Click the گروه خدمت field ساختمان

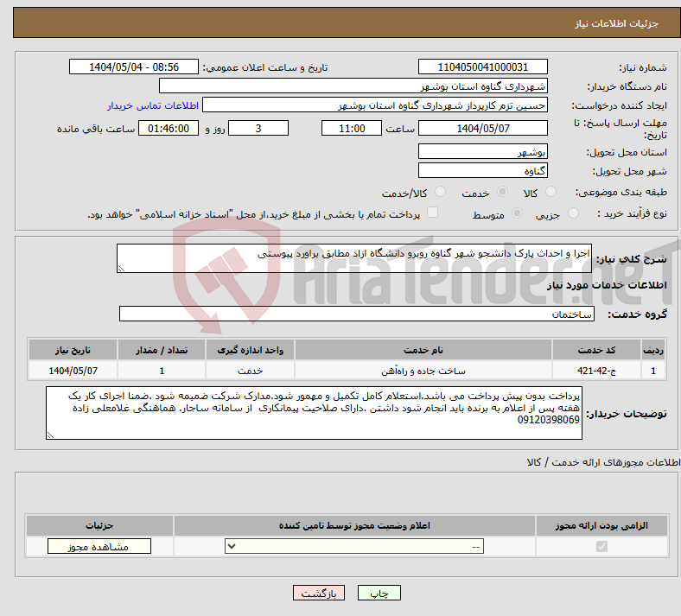click(357, 314)
